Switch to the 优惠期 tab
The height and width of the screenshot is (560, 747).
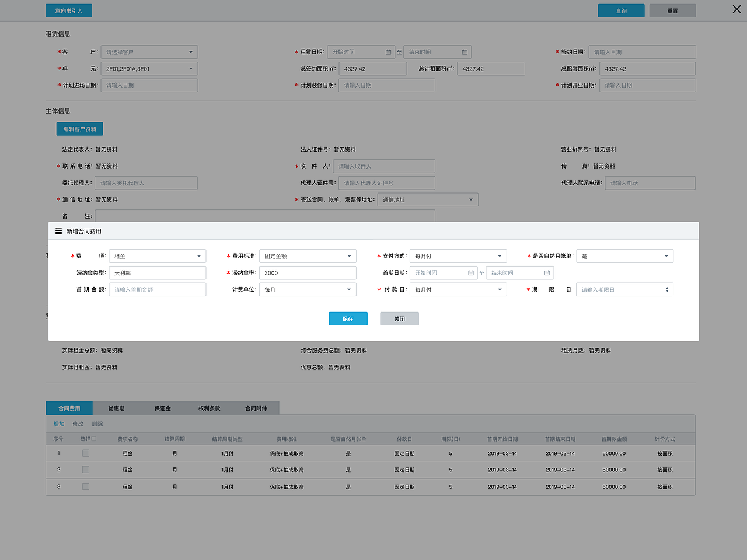[x=116, y=408]
